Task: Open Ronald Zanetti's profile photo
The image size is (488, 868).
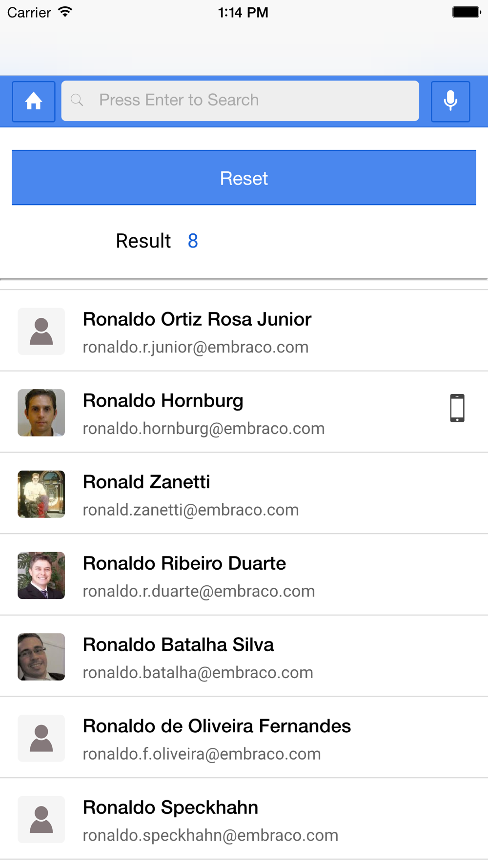Action: pos(41,494)
